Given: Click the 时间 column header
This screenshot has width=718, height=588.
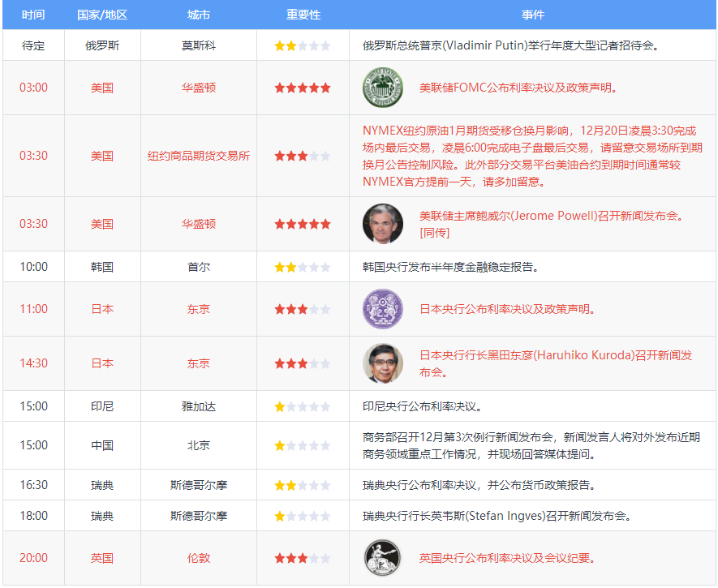Looking at the screenshot, I should click(x=33, y=15).
